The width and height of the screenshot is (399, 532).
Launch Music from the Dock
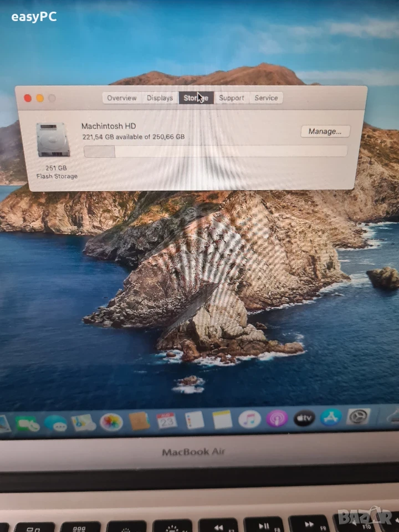250,419
